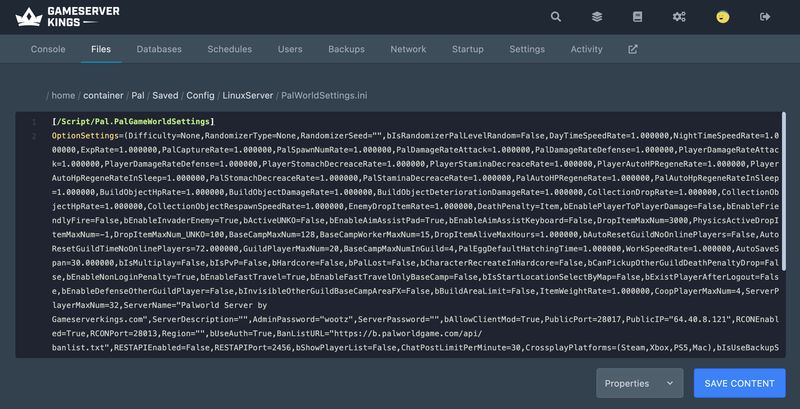Select the Files tab

coord(101,49)
